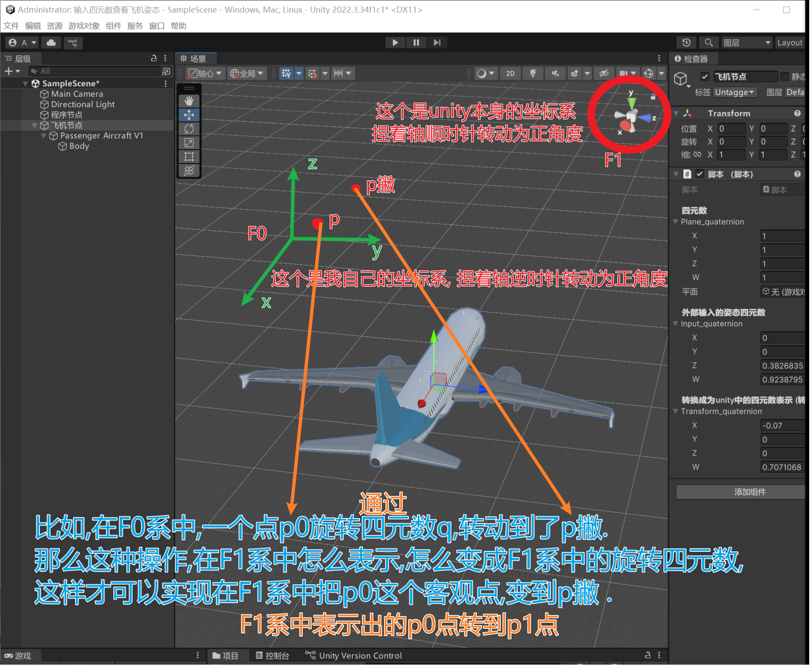Image resolution: width=812 pixels, height=665 pixels.
Task: Click the Input_quaternion Z value field
Action: coord(782,366)
